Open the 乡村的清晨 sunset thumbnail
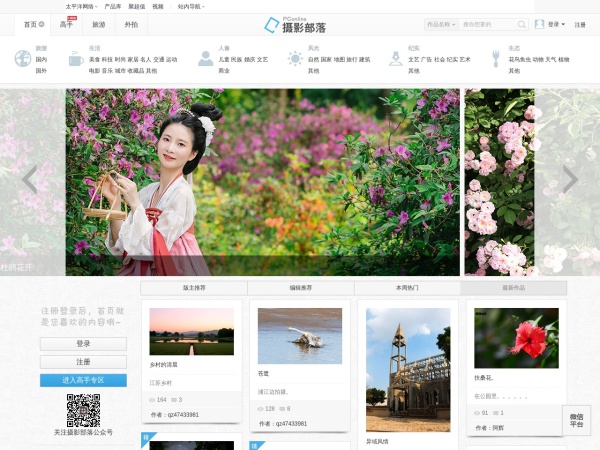Screen dimensions: 600x450 192,331
